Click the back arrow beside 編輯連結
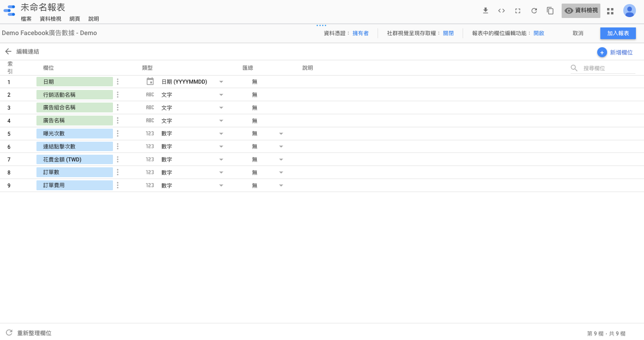644x340 pixels. [8, 52]
